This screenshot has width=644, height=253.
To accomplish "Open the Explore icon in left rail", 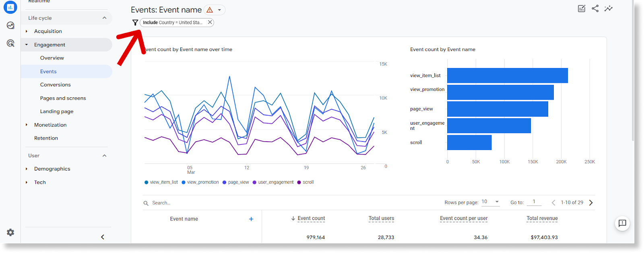I will point(10,25).
